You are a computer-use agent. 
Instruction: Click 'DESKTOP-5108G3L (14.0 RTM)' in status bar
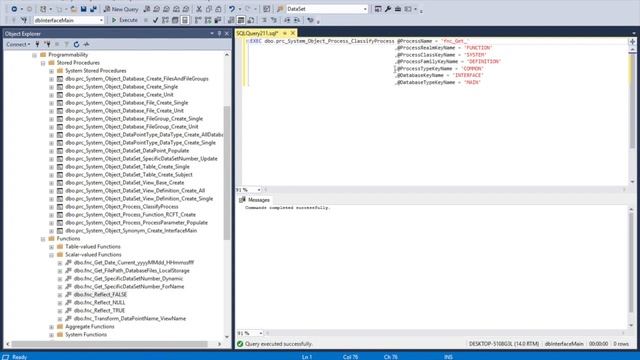[504, 344]
